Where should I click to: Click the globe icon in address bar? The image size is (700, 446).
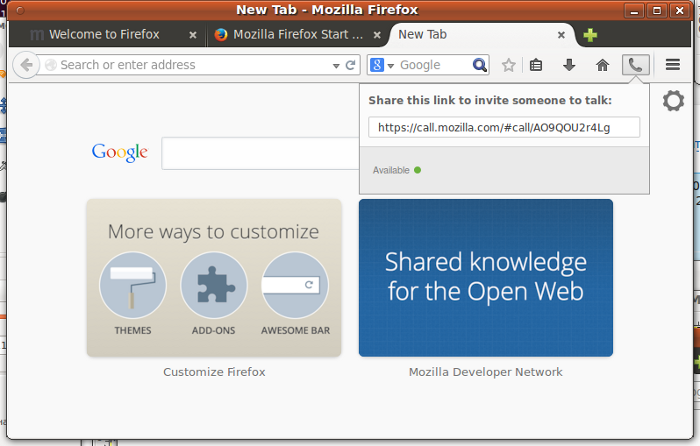click(x=51, y=65)
